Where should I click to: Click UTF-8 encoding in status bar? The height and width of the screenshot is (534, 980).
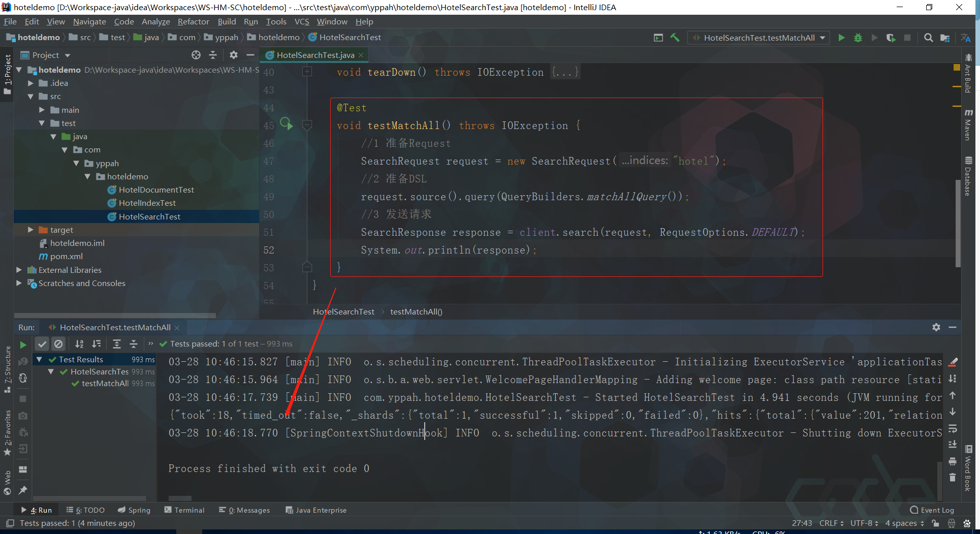864,523
